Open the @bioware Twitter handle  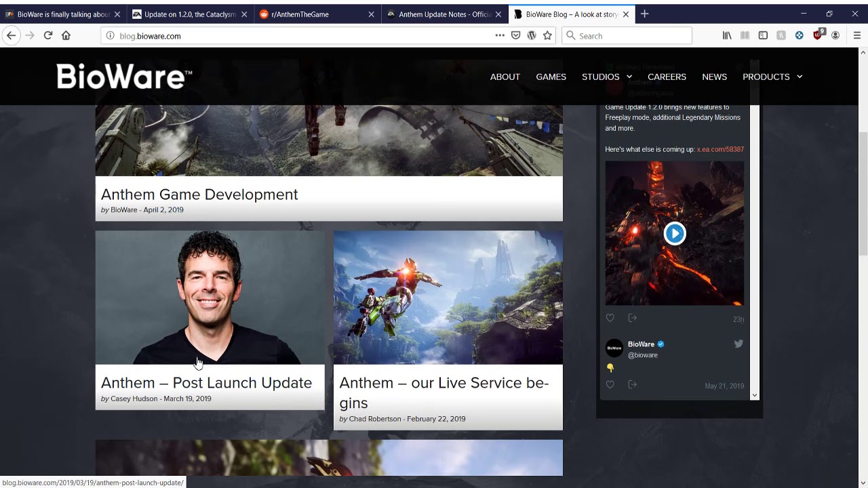click(x=643, y=355)
